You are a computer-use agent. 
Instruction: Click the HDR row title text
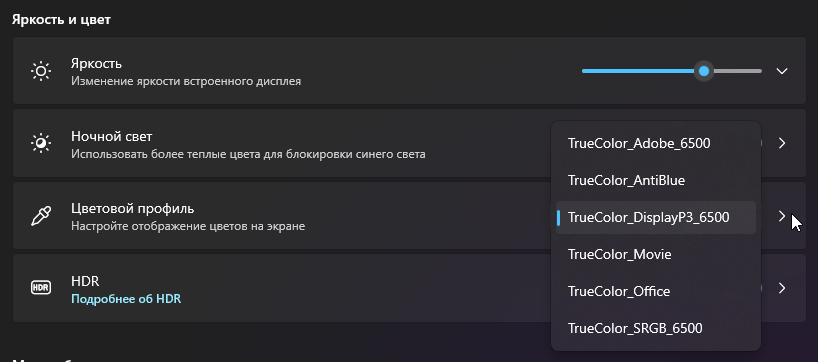(x=85, y=282)
